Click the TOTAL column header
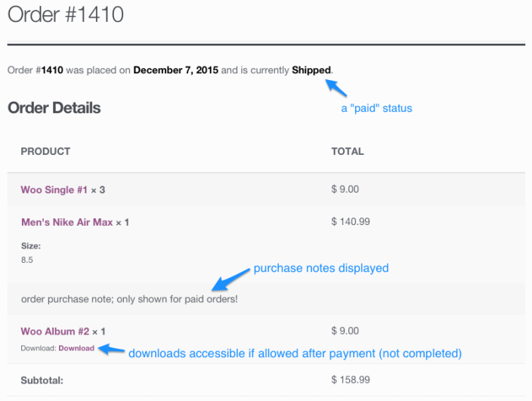The image size is (532, 401). coord(347,152)
